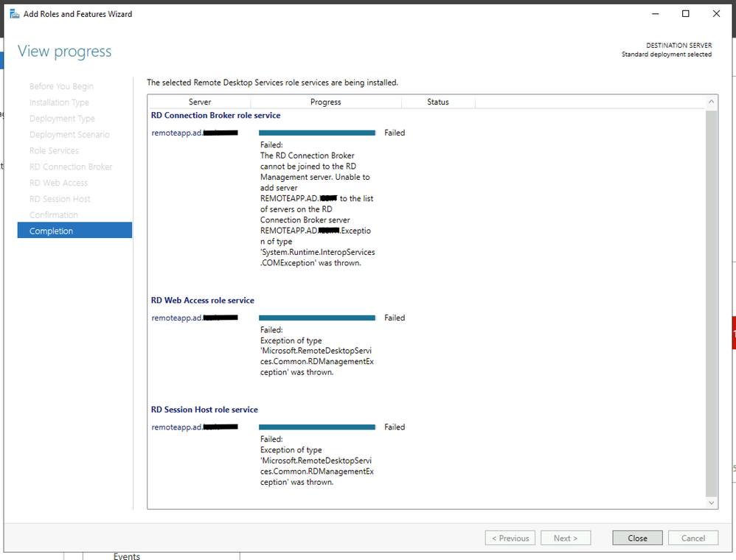736x560 pixels.
Task: Click the server name under RD Connection Broker
Action: coord(195,133)
